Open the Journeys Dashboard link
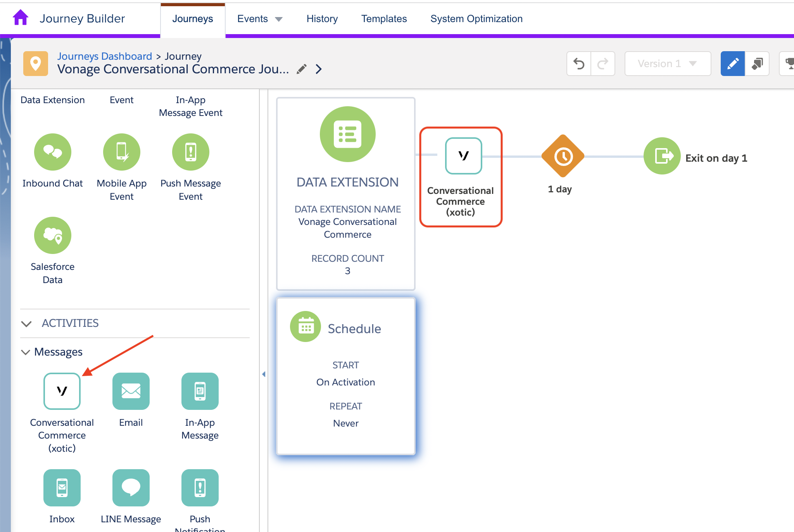 tap(105, 56)
